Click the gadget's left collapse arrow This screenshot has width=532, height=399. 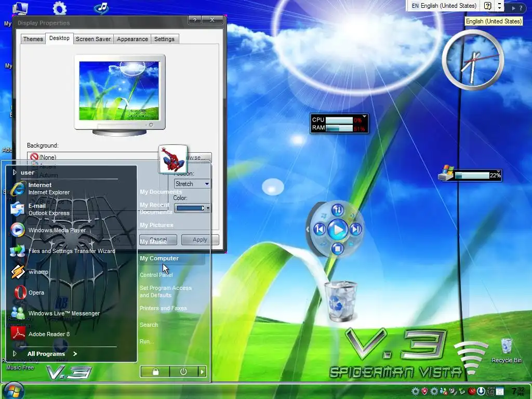308,229
